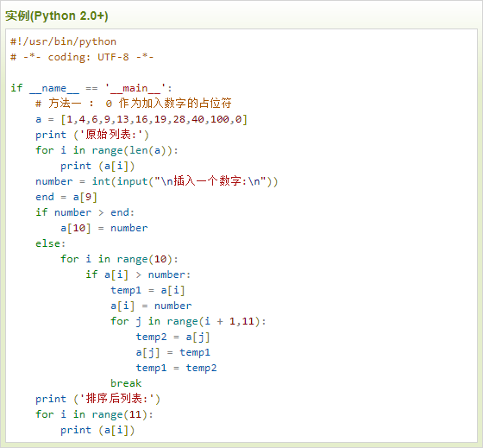The height and width of the screenshot is (448, 483).
Task: Click the number = int(input(...)) line
Action: point(157,181)
